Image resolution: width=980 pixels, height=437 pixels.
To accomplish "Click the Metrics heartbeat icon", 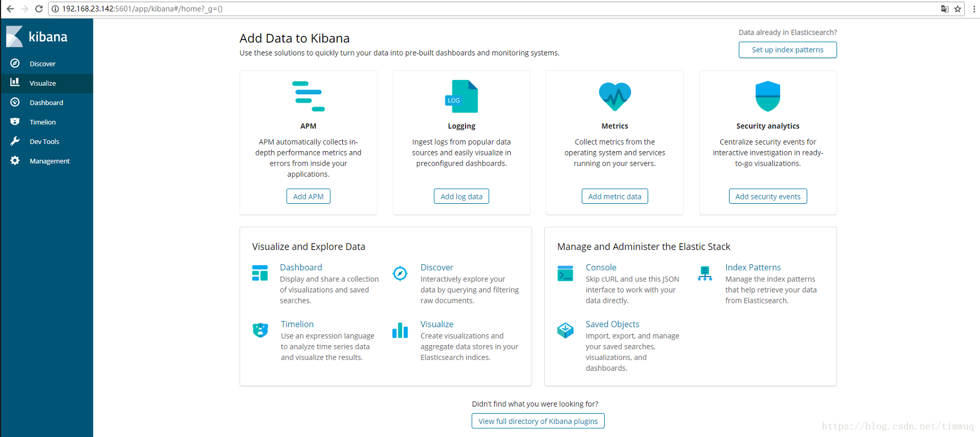I will click(615, 96).
